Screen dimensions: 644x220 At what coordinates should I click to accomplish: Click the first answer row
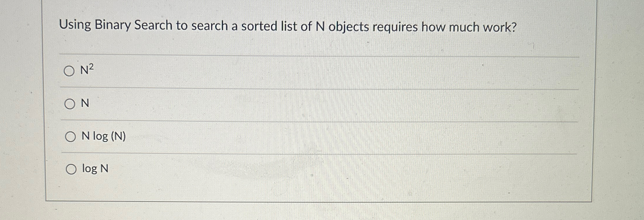[x=292, y=71]
